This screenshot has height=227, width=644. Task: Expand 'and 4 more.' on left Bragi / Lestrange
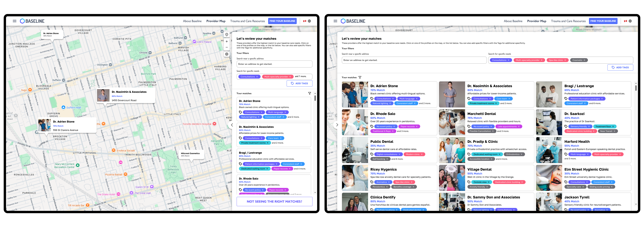tap(300, 169)
